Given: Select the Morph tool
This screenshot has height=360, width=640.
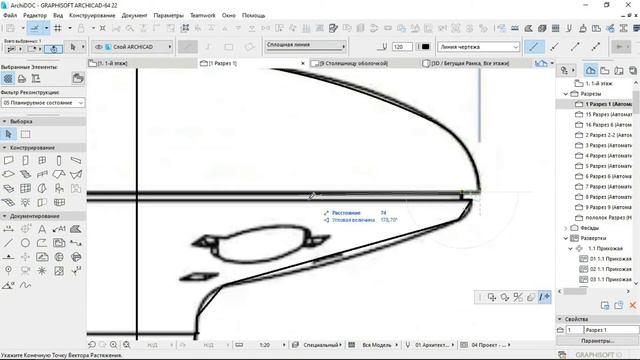Looking at the screenshot, I should [x=42, y=188].
